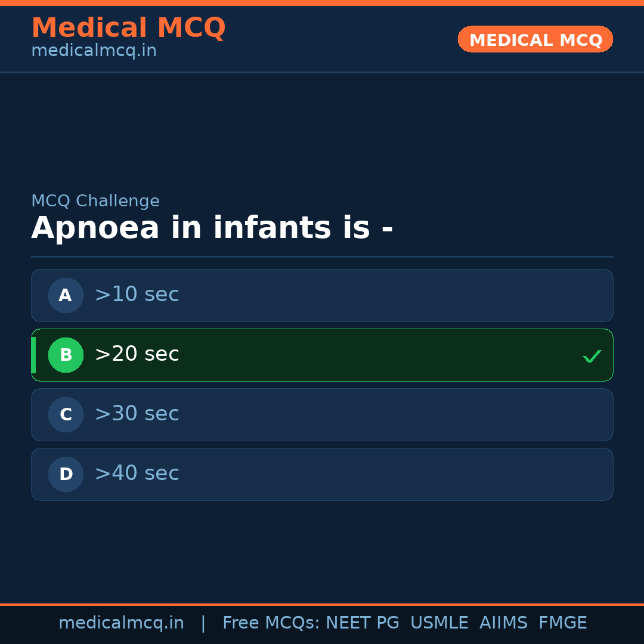The image size is (644, 644).
Task: Open the medicalmcq.in link in the footer
Action: [121, 623]
